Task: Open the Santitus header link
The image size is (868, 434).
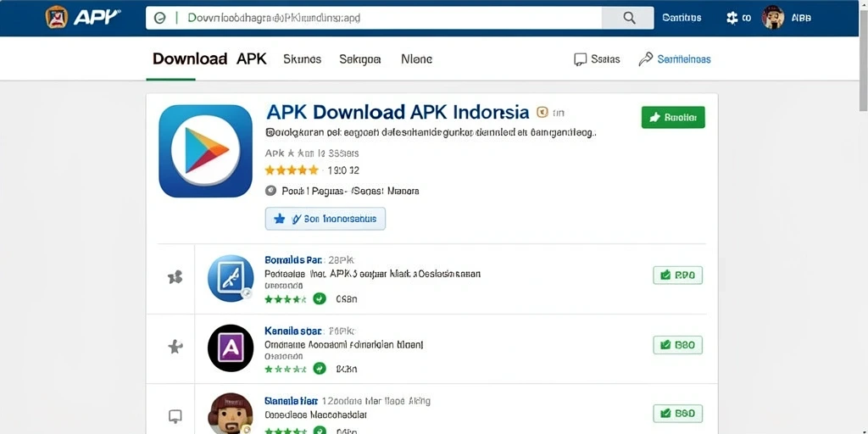Action: 682,18
